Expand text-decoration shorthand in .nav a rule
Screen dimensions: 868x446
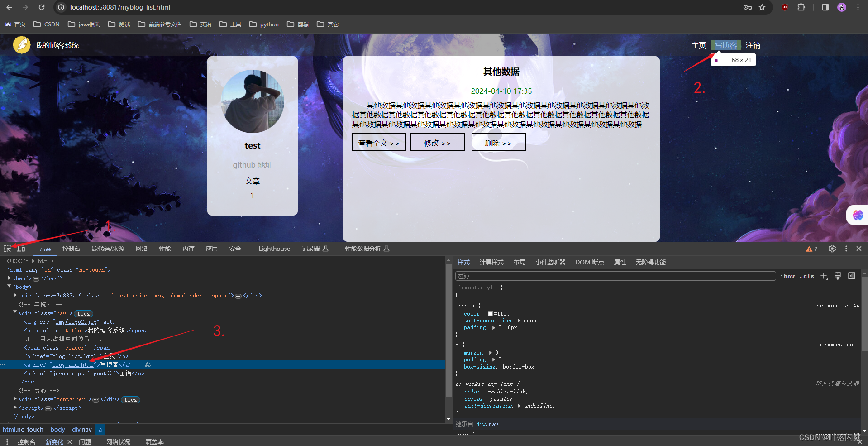(519, 321)
